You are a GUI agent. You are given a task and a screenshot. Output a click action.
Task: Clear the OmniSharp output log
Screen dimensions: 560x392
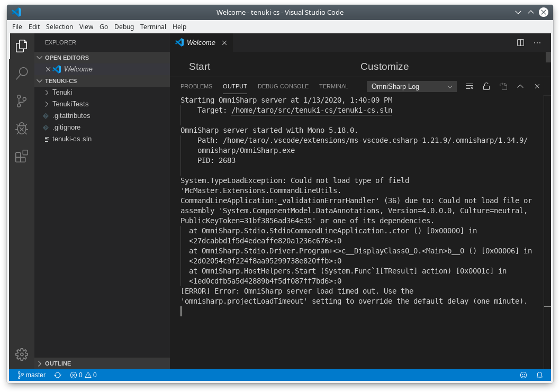[469, 86]
